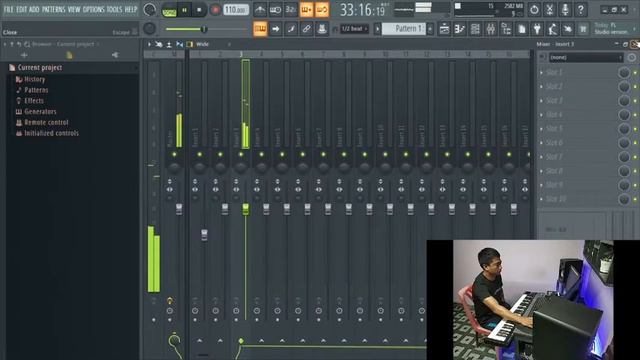Click the one-click audio recording microphone

pos(565,9)
